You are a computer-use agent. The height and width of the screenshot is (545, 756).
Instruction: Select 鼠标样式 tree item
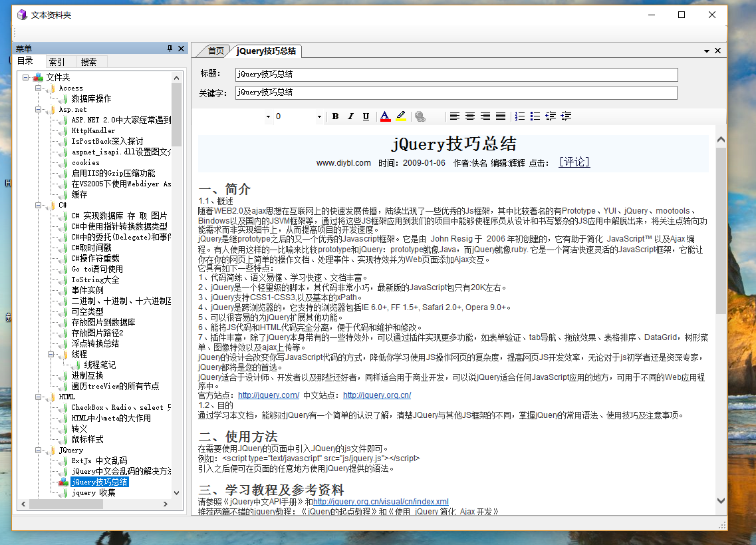(x=87, y=439)
